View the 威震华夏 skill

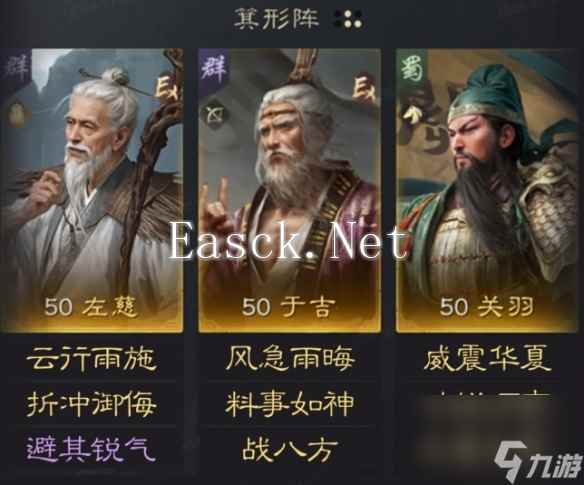487,358
